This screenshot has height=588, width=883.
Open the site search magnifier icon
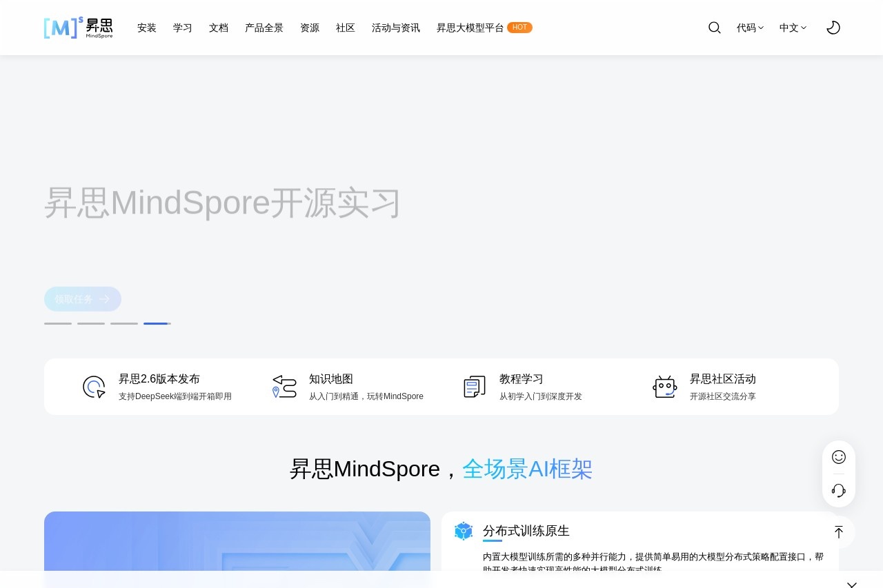pyautogui.click(x=714, y=28)
